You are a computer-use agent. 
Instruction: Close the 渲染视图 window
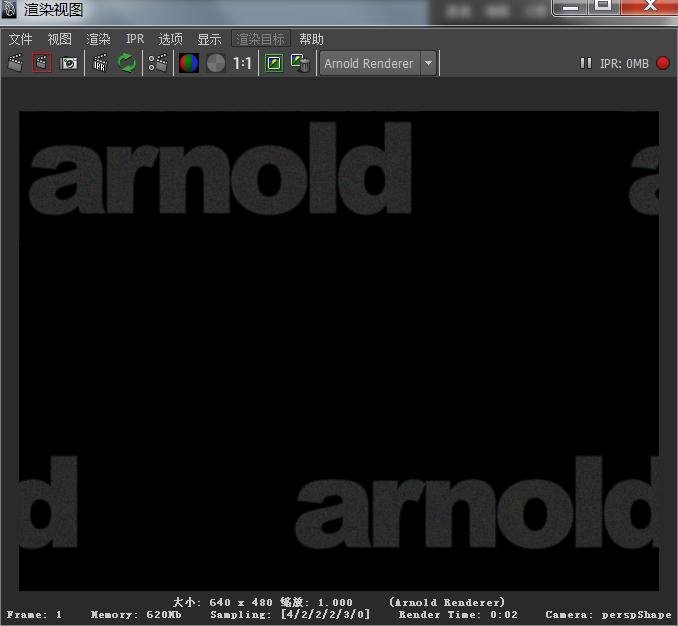(649, 6)
